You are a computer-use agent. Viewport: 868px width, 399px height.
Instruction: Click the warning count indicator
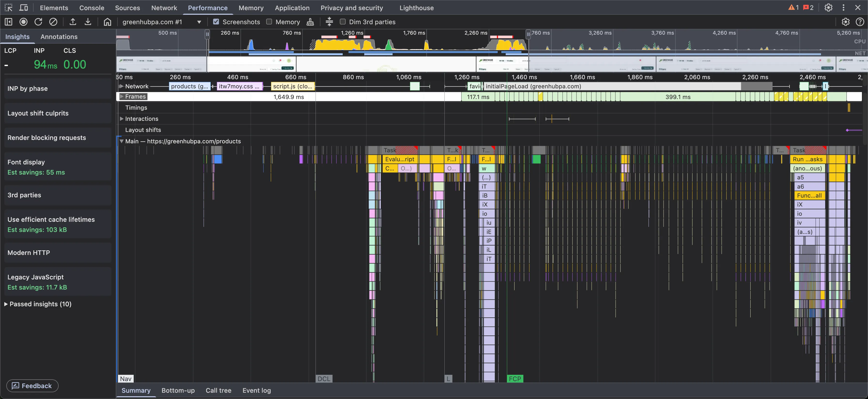point(794,8)
